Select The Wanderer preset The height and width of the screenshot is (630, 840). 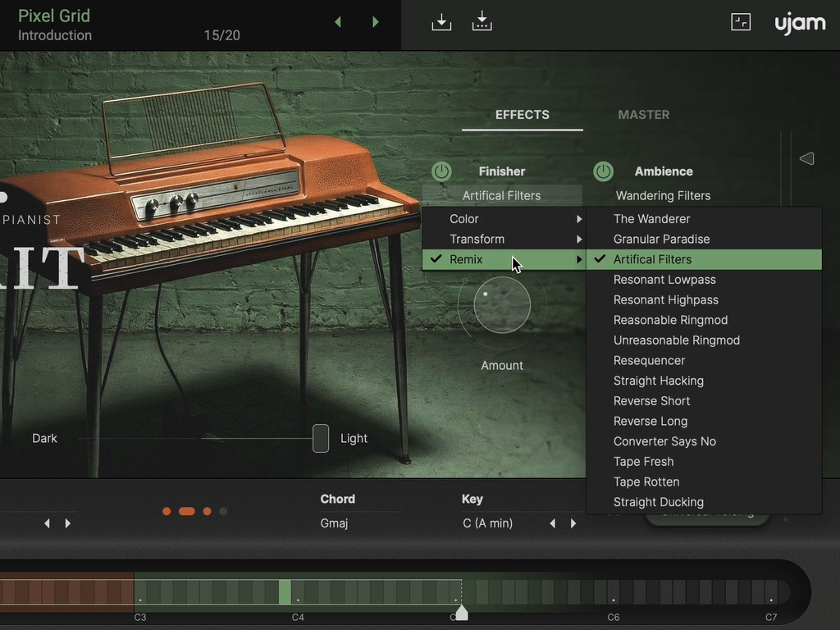tap(704, 218)
